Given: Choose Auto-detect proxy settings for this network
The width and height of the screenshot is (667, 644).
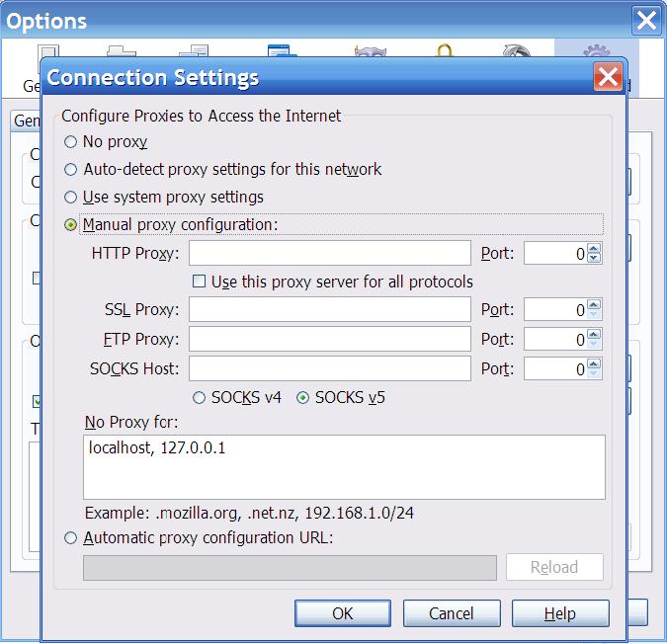Looking at the screenshot, I should [x=70, y=170].
